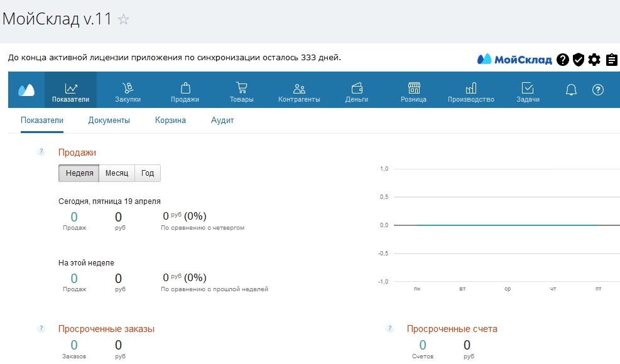Click the hint icon beside Продажи heading

[x=41, y=152]
